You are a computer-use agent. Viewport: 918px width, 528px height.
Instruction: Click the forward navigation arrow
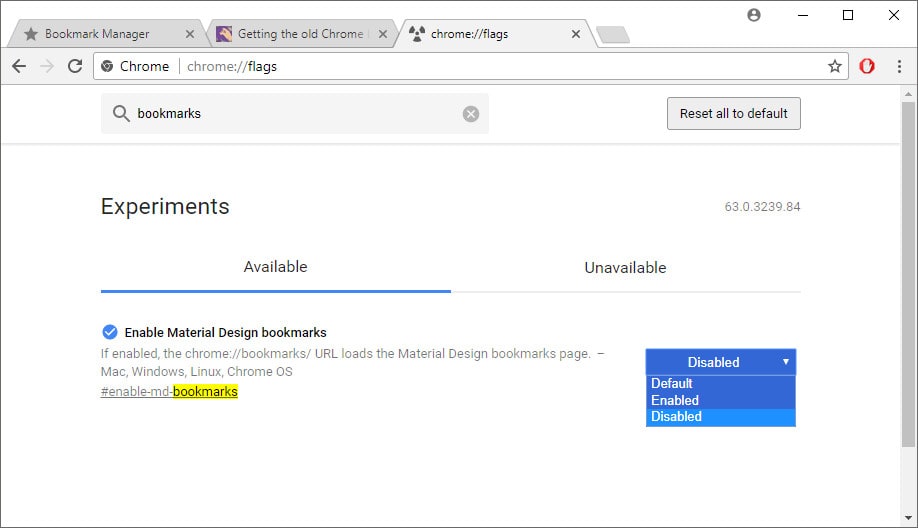click(x=47, y=66)
